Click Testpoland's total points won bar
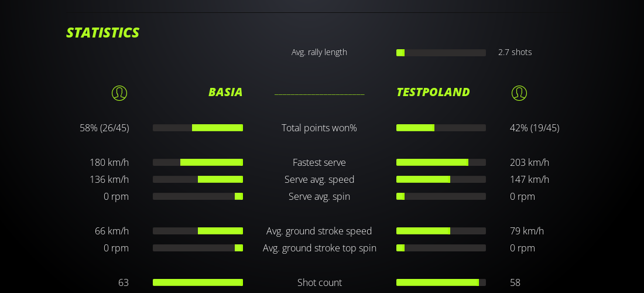644x293 pixels. click(x=441, y=128)
